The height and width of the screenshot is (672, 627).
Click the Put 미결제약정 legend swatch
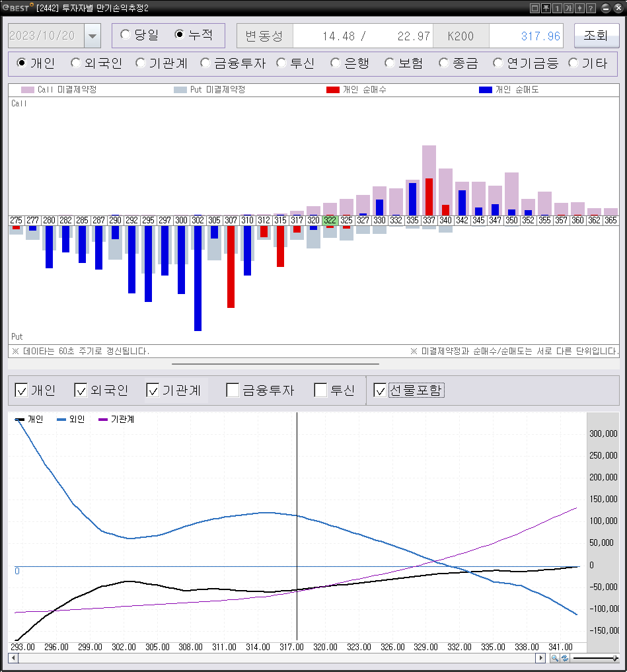(x=180, y=90)
